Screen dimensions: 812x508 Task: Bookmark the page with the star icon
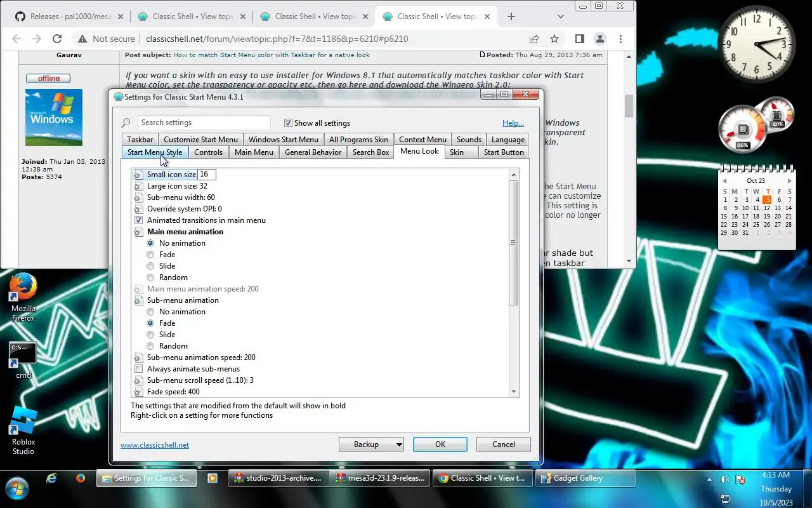pos(554,39)
